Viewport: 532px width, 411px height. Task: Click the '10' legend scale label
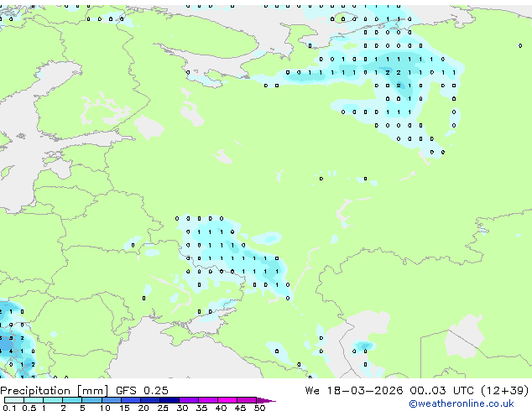click(x=105, y=408)
